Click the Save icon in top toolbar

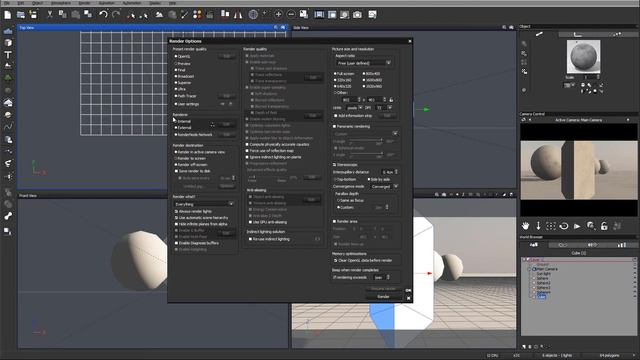point(33,15)
